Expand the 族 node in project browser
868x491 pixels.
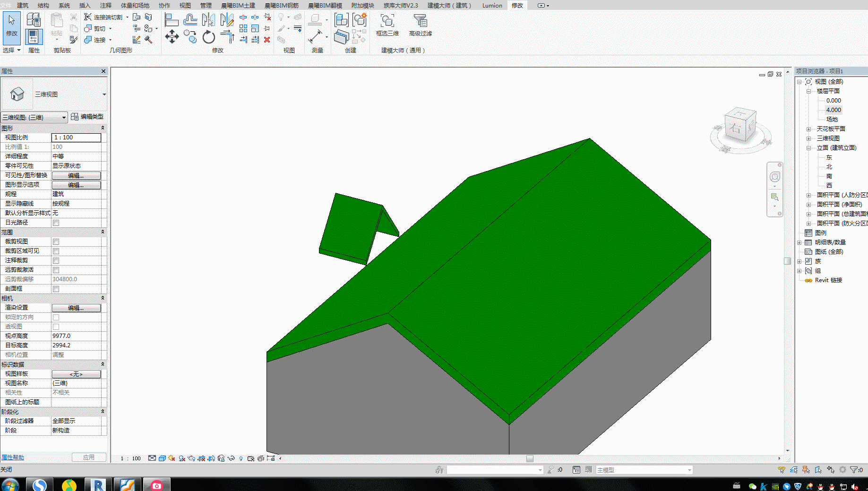coord(799,261)
